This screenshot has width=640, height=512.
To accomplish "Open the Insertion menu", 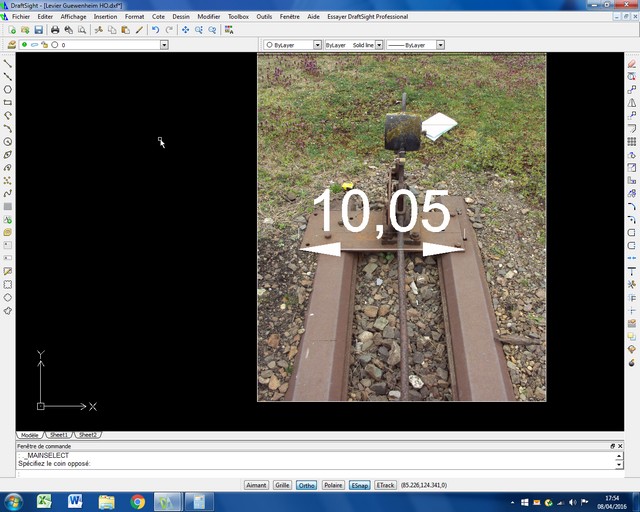I will coord(105,17).
